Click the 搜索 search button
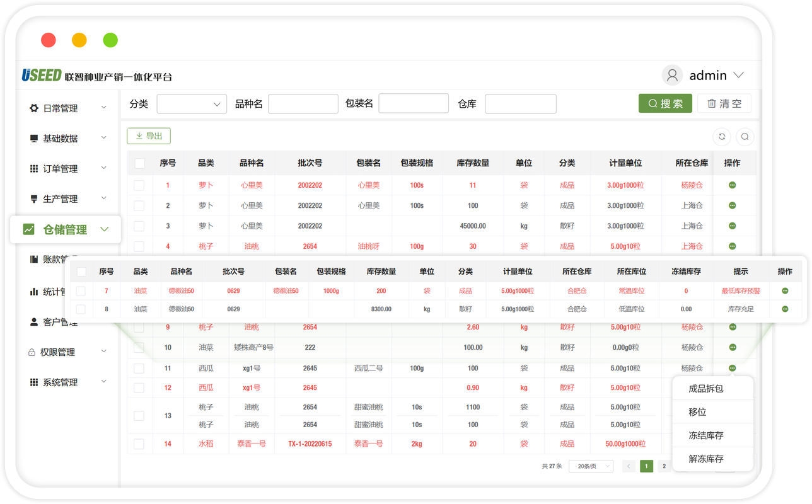Image resolution: width=812 pixels, height=504 pixels. pyautogui.click(x=665, y=103)
